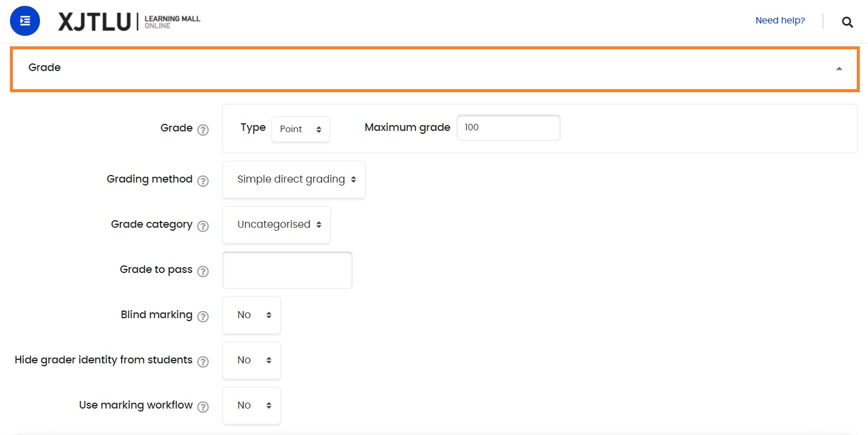Image resolution: width=868 pixels, height=435 pixels.
Task: Open the side navigation drawer button
Action: (x=25, y=21)
